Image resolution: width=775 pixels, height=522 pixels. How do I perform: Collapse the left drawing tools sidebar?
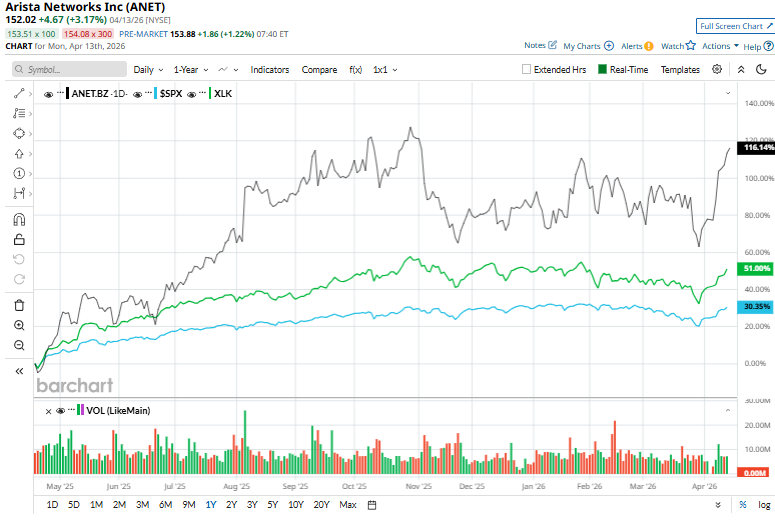pos(18,371)
